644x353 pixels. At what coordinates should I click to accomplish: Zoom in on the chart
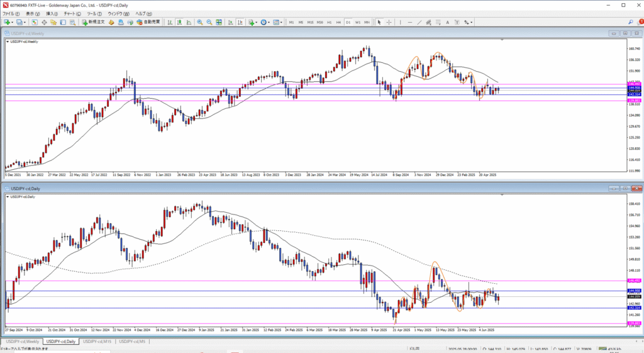(199, 22)
